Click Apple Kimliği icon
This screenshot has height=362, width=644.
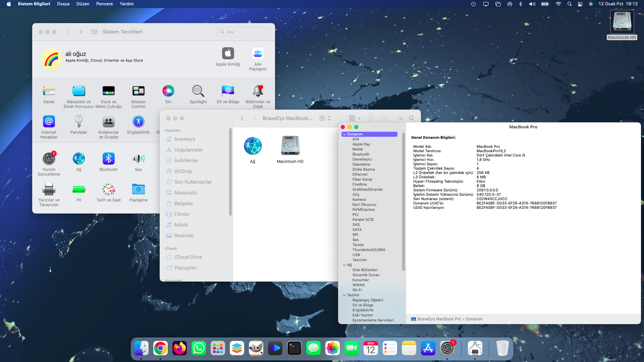pyautogui.click(x=228, y=54)
